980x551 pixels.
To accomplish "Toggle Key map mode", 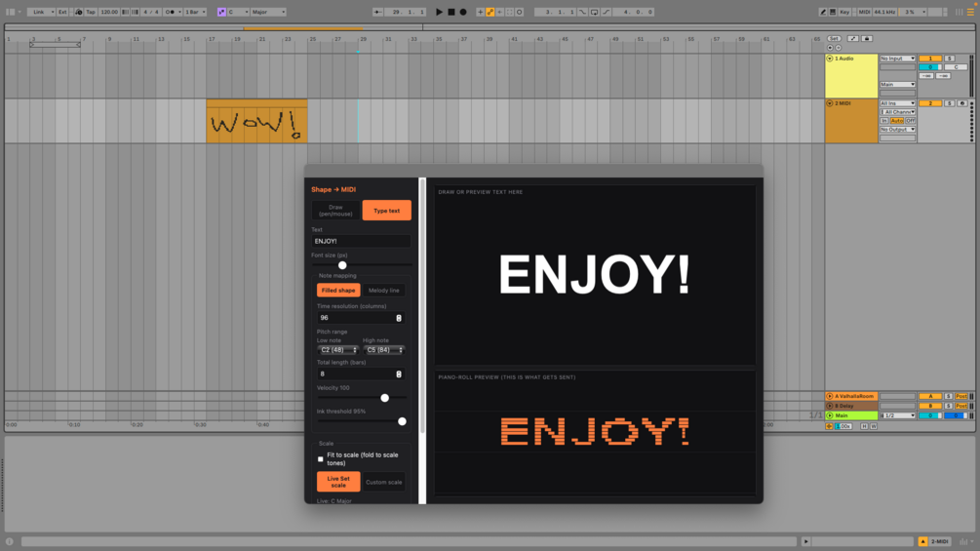I will (845, 12).
